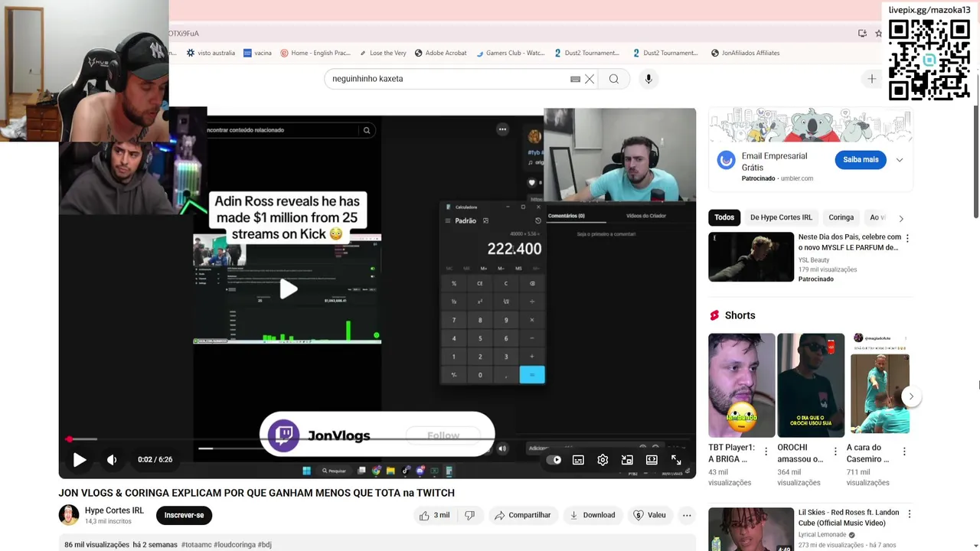Screen dimensions: 980x551
Task: Click video title JON VLOGS & CORINGA
Action: (256, 493)
